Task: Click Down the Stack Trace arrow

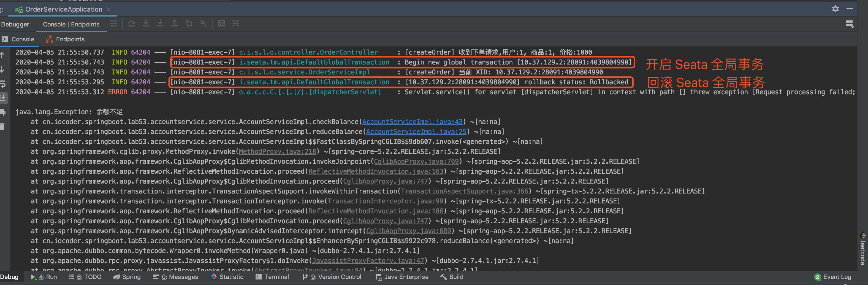Action: click(x=2, y=69)
